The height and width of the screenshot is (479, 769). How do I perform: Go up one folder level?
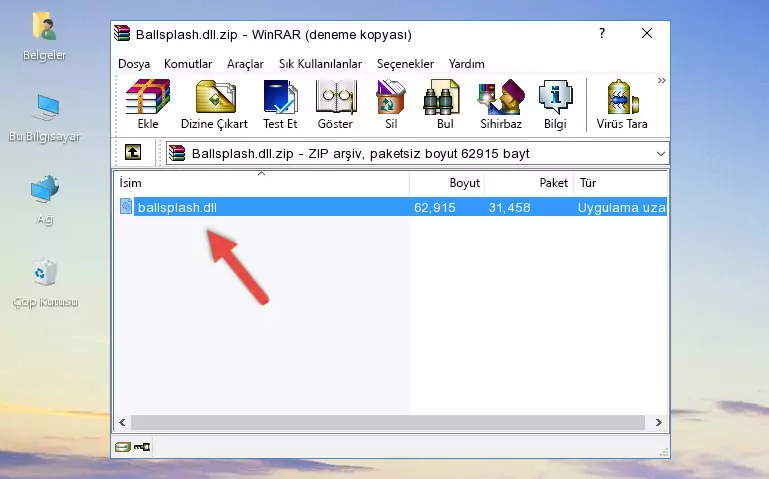tap(133, 152)
